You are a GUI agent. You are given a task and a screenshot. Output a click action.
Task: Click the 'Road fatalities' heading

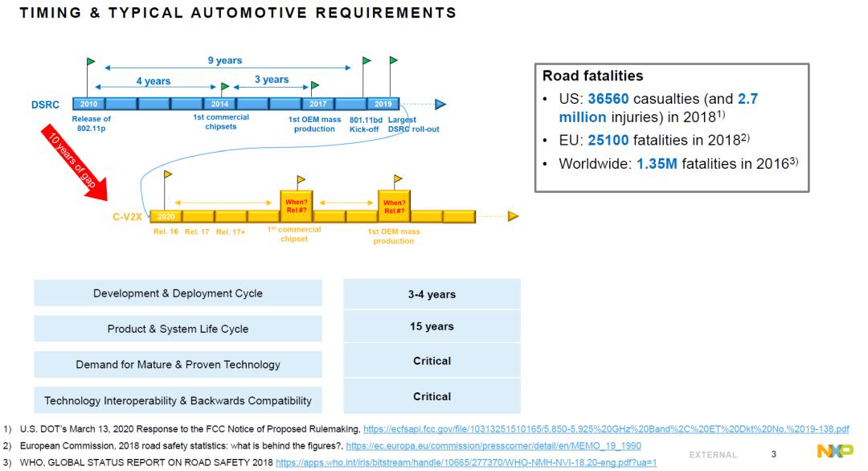pyautogui.click(x=592, y=76)
